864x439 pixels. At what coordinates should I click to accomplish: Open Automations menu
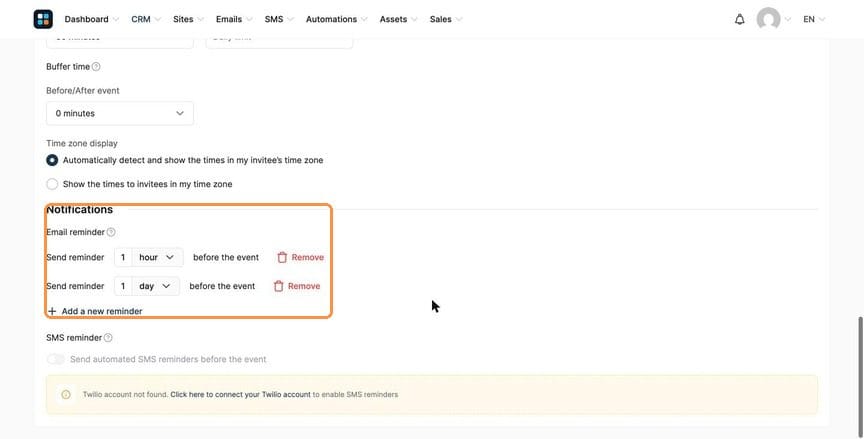tap(337, 19)
